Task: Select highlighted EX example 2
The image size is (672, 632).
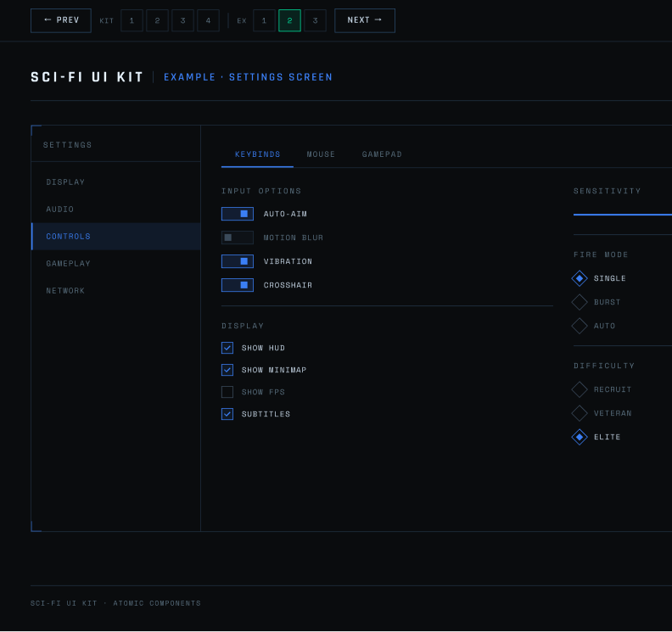Action: 289,20
